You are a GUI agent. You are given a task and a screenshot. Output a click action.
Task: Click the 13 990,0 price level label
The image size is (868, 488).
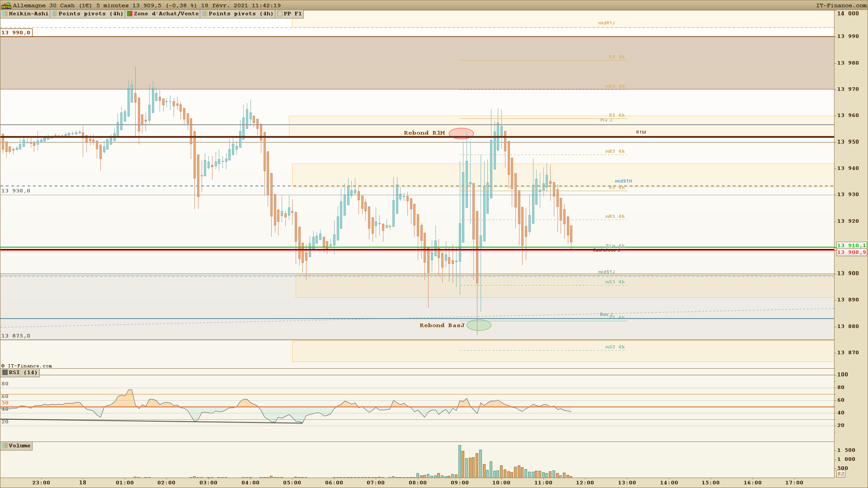pos(16,33)
